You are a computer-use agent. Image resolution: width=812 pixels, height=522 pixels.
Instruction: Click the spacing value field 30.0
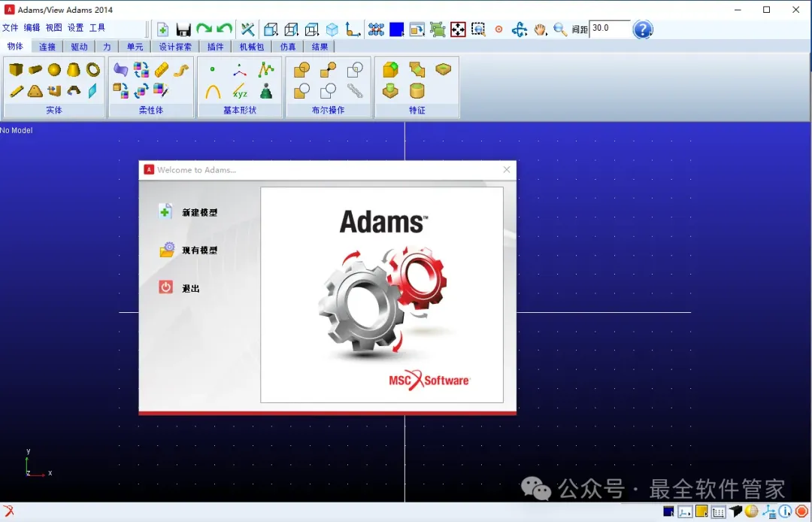(610, 29)
